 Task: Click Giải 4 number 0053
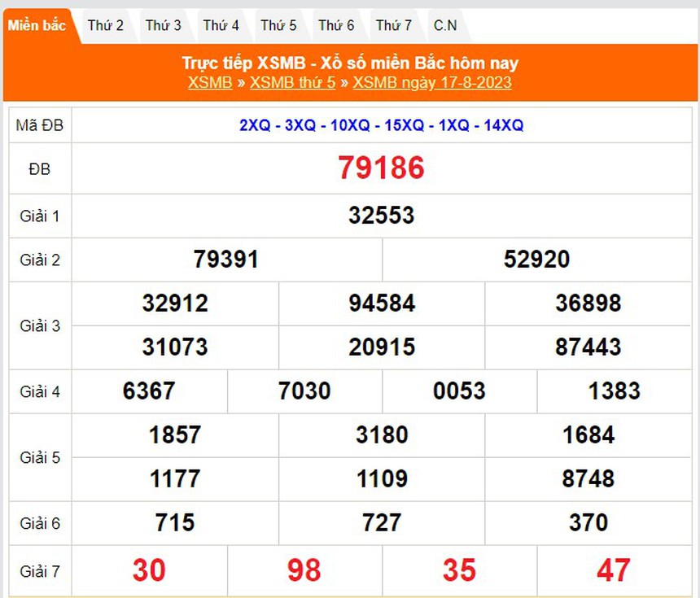click(x=457, y=391)
